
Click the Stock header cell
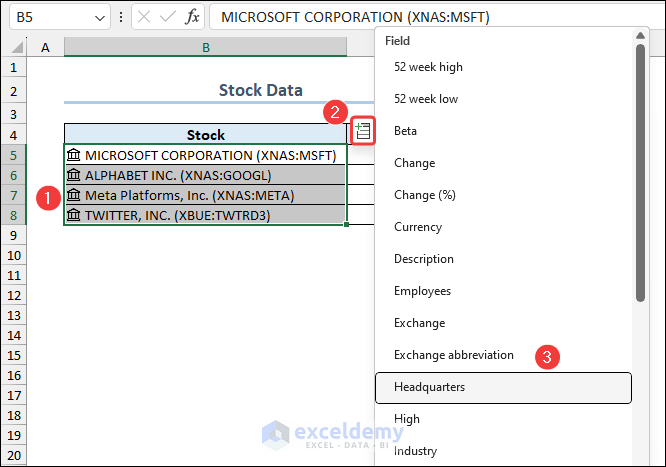point(205,135)
